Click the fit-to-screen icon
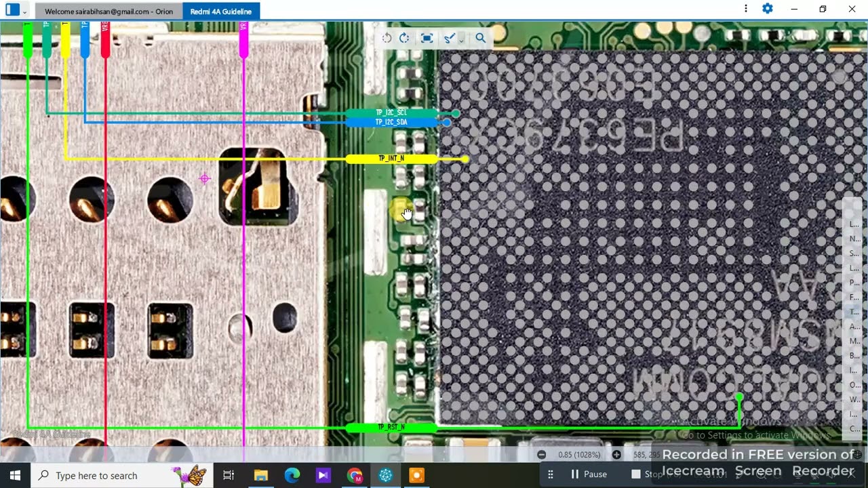The image size is (868, 488). coord(427,38)
